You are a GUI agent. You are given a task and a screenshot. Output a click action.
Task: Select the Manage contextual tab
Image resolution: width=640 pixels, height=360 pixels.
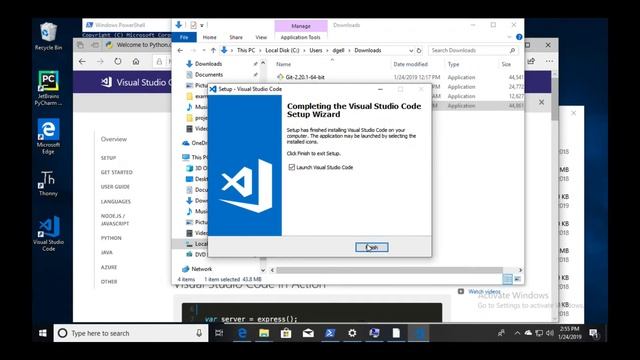click(301, 26)
